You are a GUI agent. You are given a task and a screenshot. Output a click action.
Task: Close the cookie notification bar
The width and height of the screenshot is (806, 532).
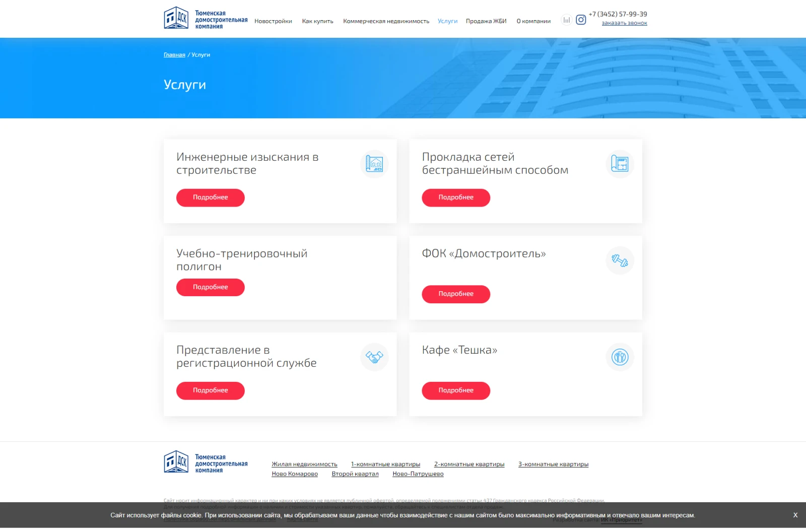795,515
